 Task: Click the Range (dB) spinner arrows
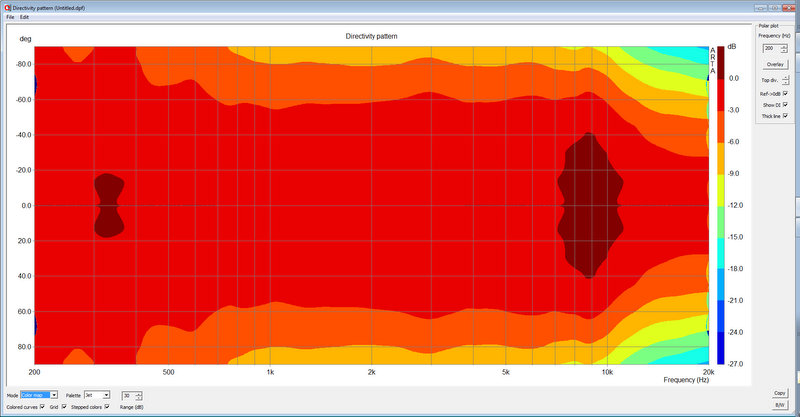tap(139, 395)
